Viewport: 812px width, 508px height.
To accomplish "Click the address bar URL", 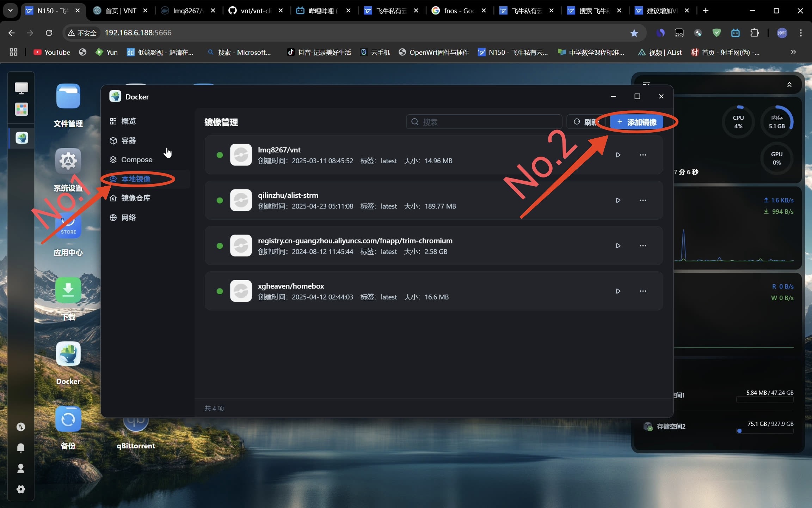I will (x=138, y=33).
